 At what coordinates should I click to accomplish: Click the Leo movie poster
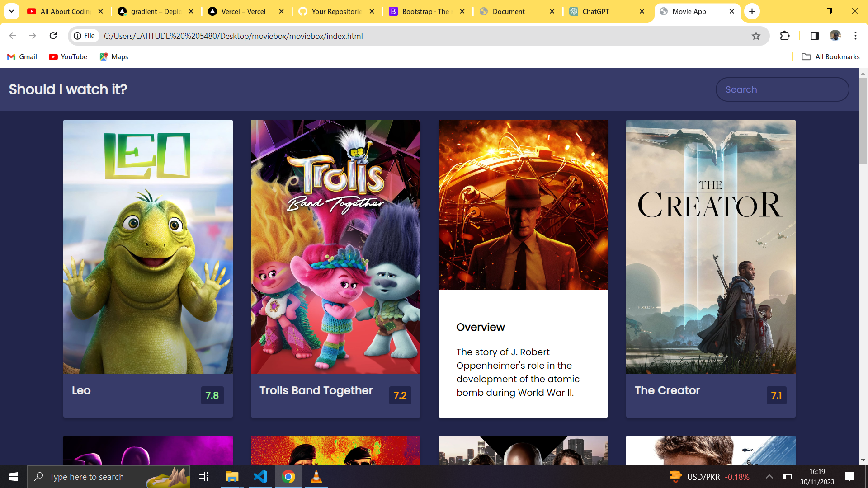[148, 247]
